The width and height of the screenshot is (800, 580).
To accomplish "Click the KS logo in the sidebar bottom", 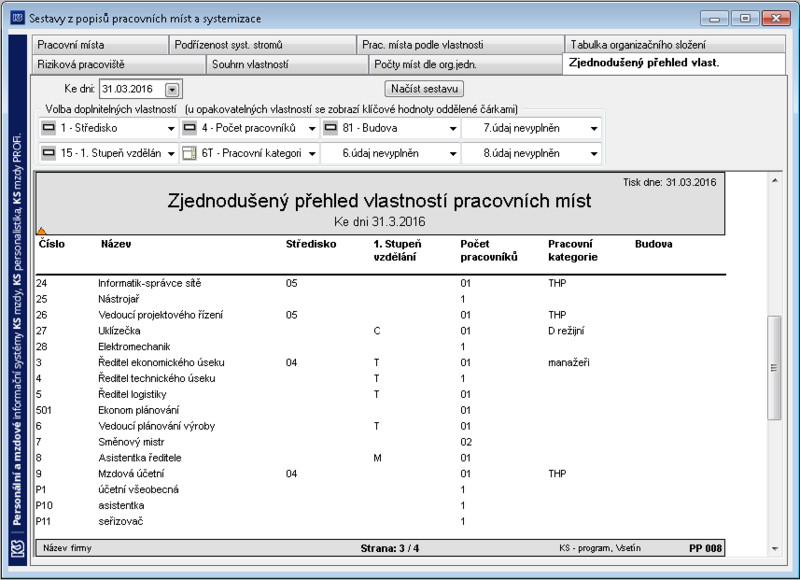I will (18, 549).
